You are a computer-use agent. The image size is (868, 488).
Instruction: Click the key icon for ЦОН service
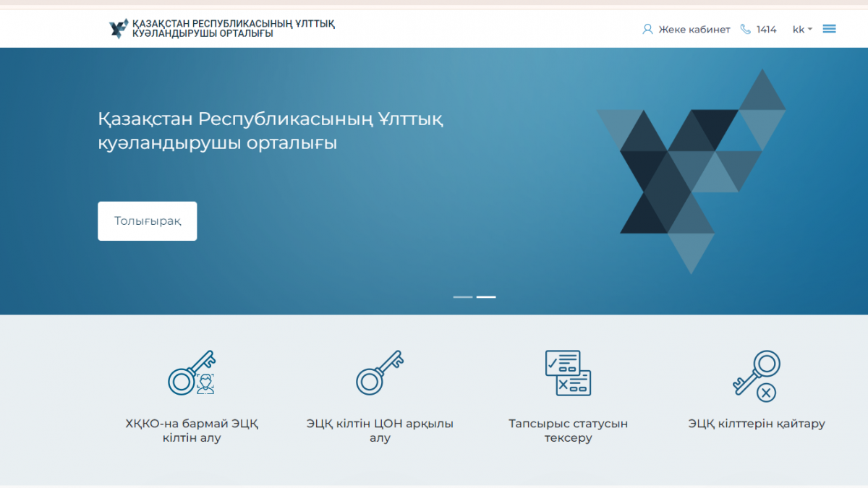(380, 373)
